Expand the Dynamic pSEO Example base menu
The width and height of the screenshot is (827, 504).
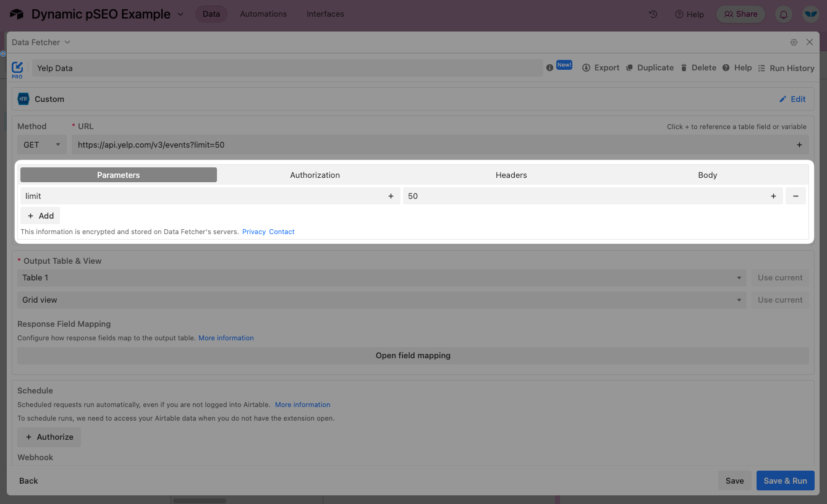tap(180, 14)
